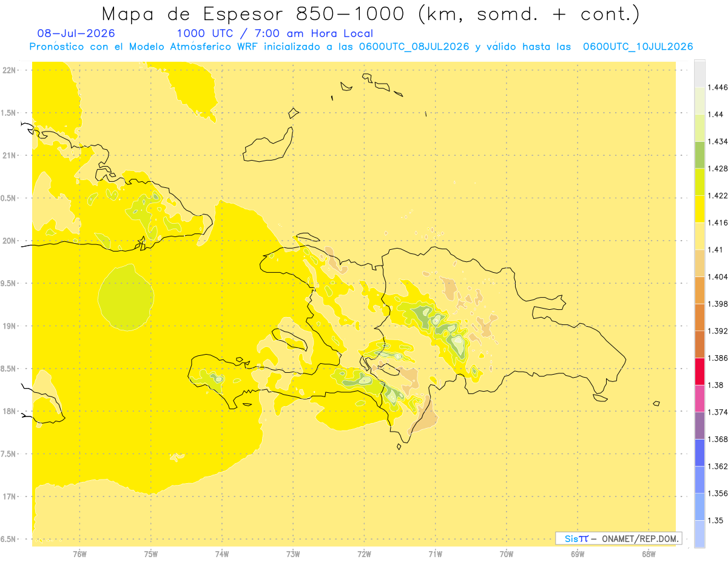This screenshot has width=728, height=562.
Task: Select the purple legend swatch above 1.368
Action: [x=699, y=425]
